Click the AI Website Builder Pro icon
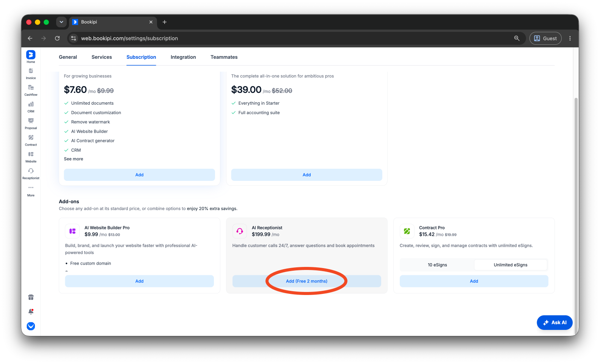The height and width of the screenshot is (364, 600). click(72, 231)
